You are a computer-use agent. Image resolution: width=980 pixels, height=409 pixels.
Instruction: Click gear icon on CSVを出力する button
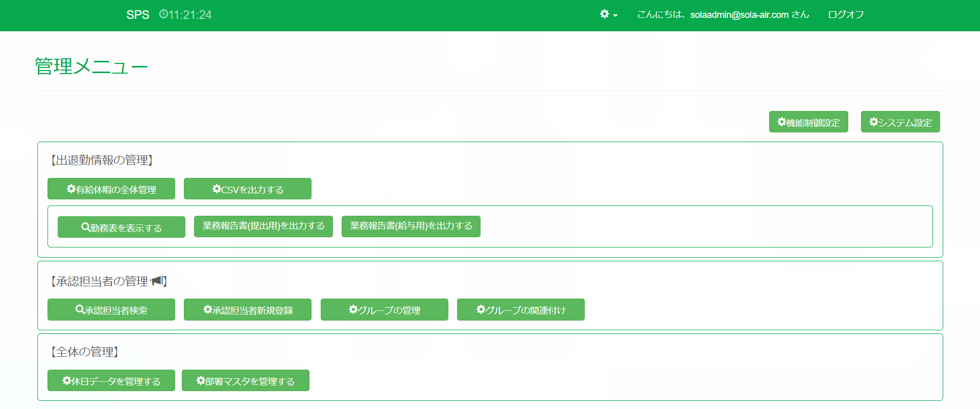(x=217, y=189)
